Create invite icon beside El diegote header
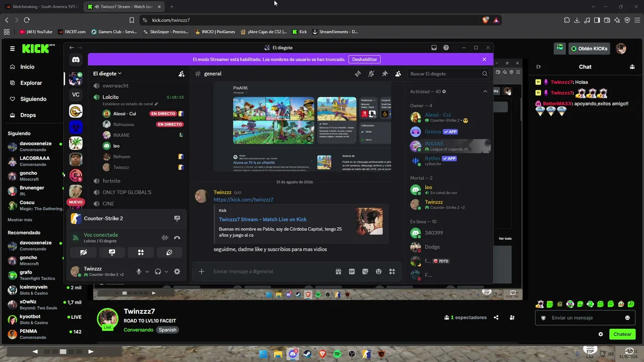 click(182, 74)
